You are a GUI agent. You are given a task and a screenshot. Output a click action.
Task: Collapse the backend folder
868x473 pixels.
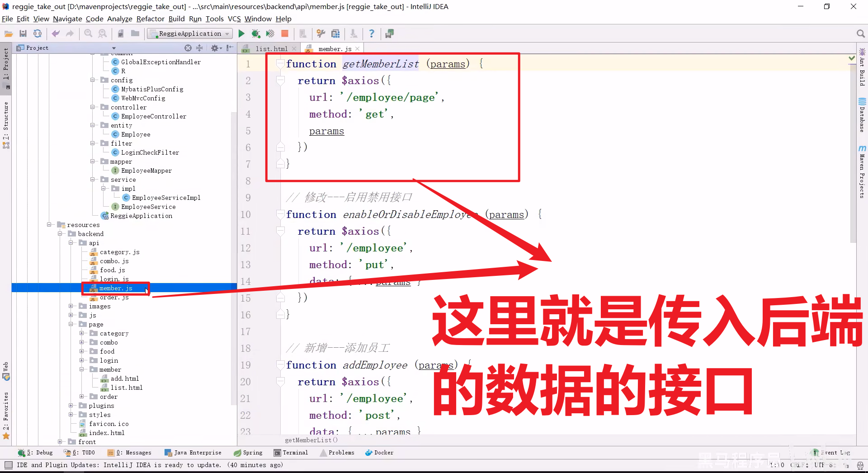point(60,234)
